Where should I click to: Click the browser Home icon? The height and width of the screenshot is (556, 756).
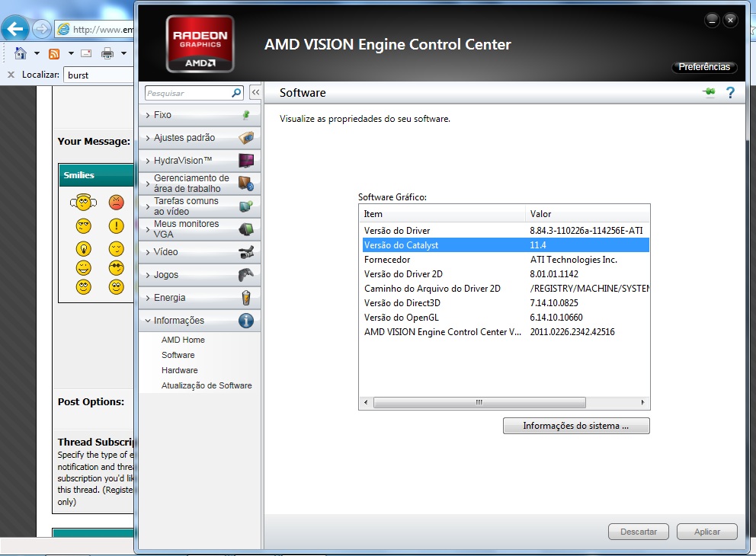pyautogui.click(x=21, y=53)
